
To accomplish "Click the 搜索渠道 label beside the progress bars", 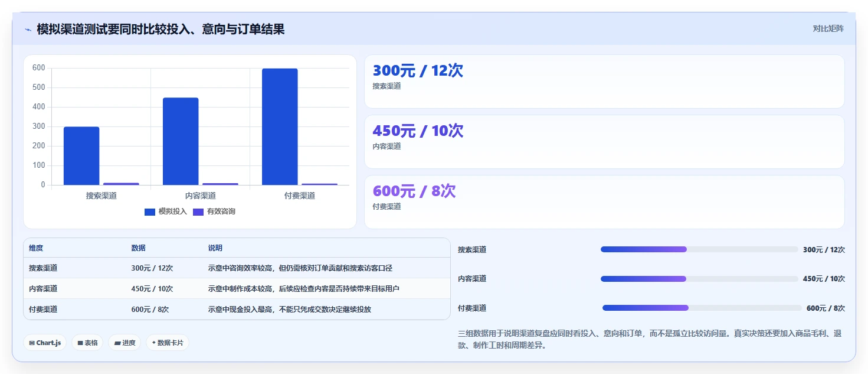I will pos(472,250).
